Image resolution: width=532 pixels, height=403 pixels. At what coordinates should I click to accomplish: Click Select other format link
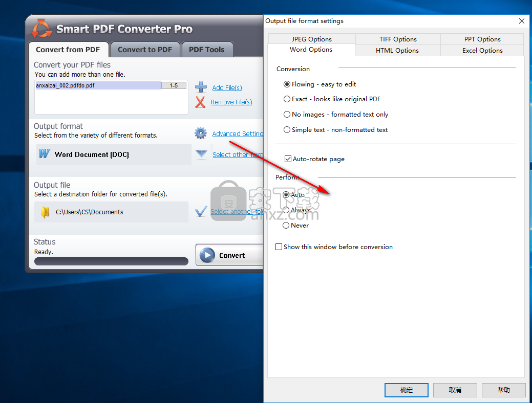tap(238, 154)
